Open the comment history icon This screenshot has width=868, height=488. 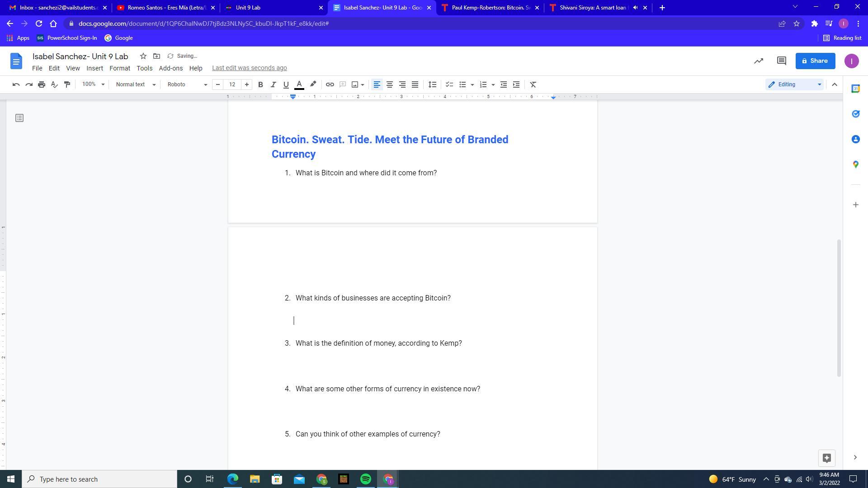point(781,61)
